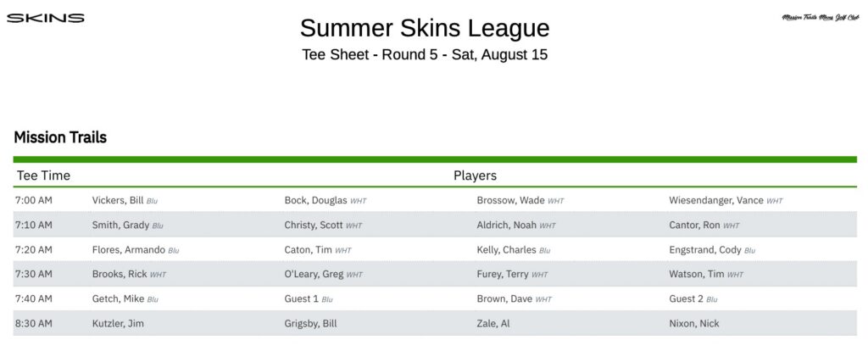This screenshot has width=868, height=362.
Task: Click the Tee Time column header
Action: point(44,175)
